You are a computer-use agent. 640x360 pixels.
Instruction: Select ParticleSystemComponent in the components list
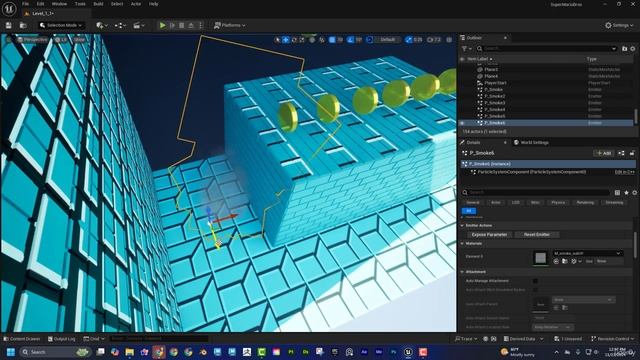coord(531,172)
